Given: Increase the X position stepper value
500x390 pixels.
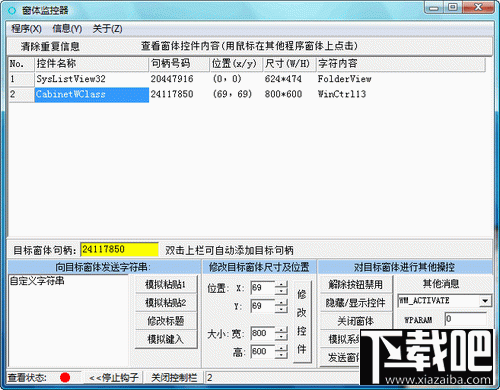Looking at the screenshot, I should point(282,284).
